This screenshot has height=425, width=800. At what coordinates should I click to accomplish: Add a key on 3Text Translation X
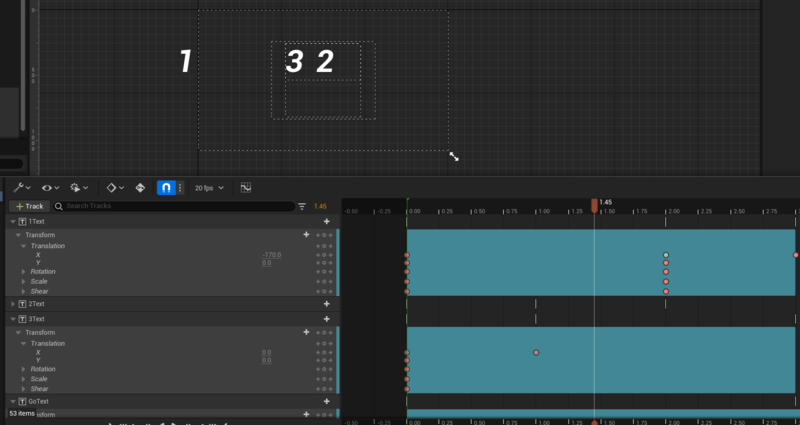click(324, 352)
